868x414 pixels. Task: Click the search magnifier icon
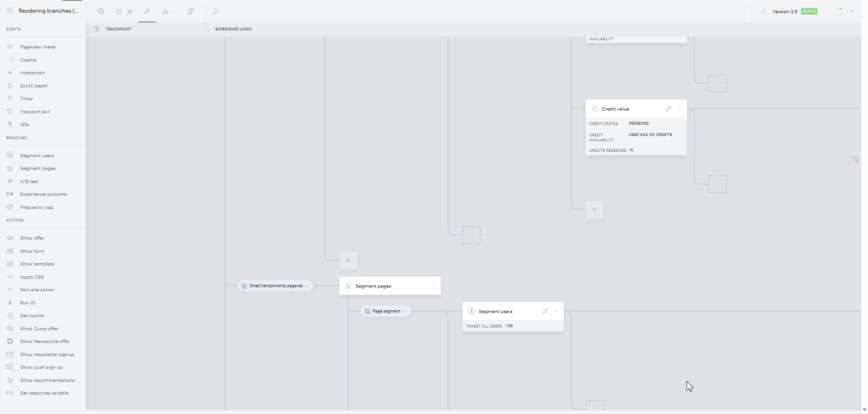point(215,11)
